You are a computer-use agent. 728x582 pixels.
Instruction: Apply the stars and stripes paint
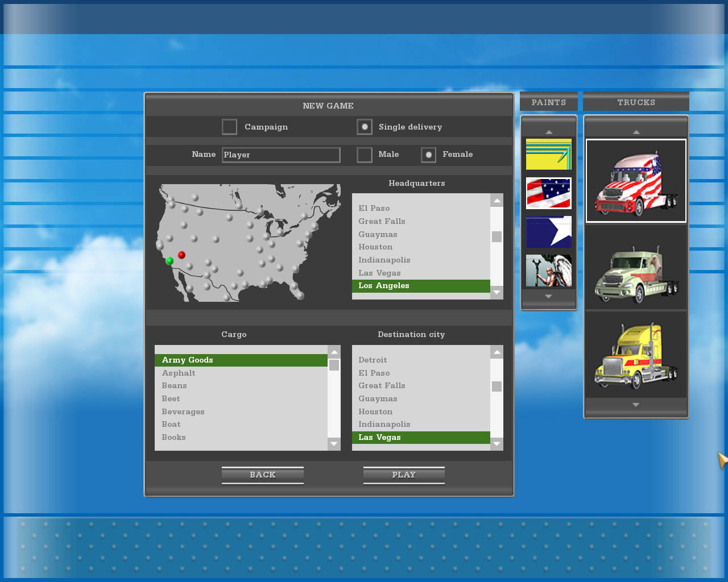[548, 193]
